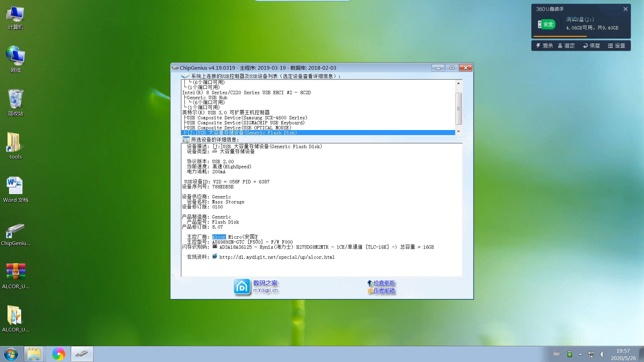The width and height of the screenshot is (644, 362).
Task: Close the 360 U盘助手 popup panel
Action: point(625,9)
